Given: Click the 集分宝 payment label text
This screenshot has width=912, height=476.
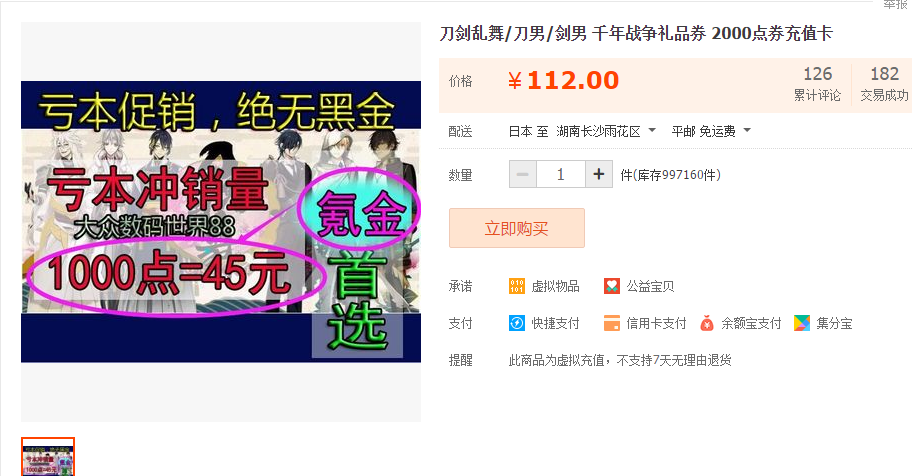Looking at the screenshot, I should click(834, 324).
